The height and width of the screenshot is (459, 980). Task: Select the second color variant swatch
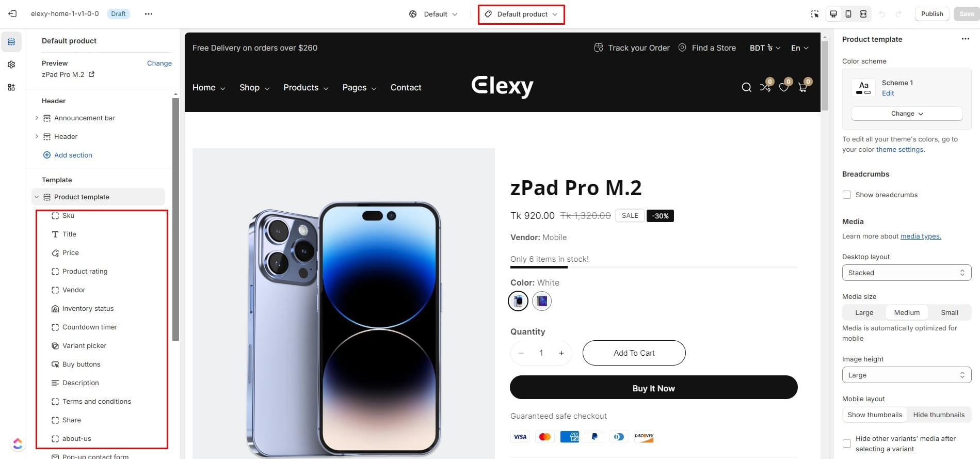(542, 301)
